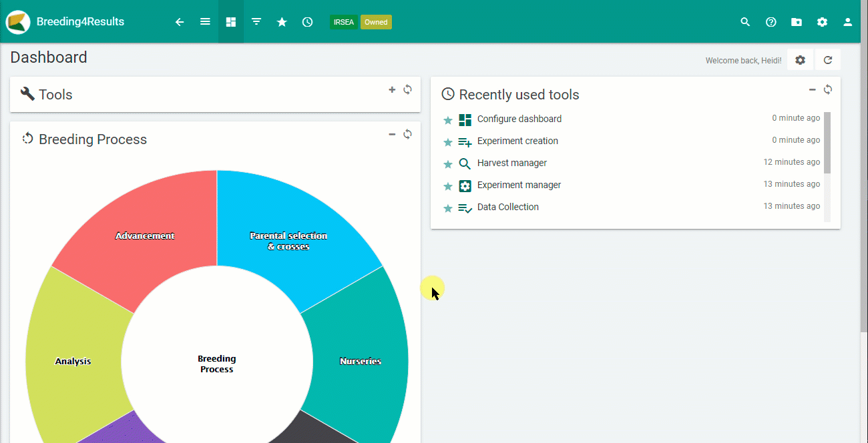Click the Experiment creation tool icon
868x443 pixels.
click(x=465, y=141)
